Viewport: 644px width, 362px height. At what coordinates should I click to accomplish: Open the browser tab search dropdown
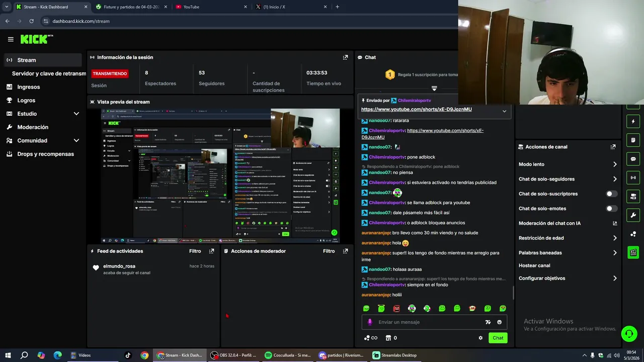(7, 7)
